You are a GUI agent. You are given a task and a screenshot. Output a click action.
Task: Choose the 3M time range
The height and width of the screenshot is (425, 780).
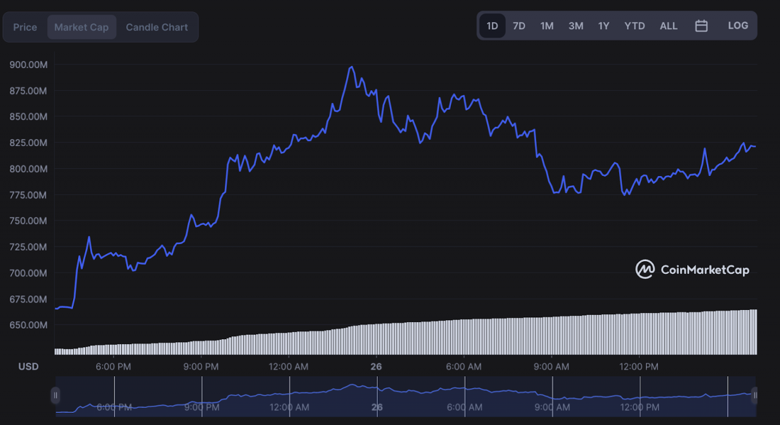point(576,26)
